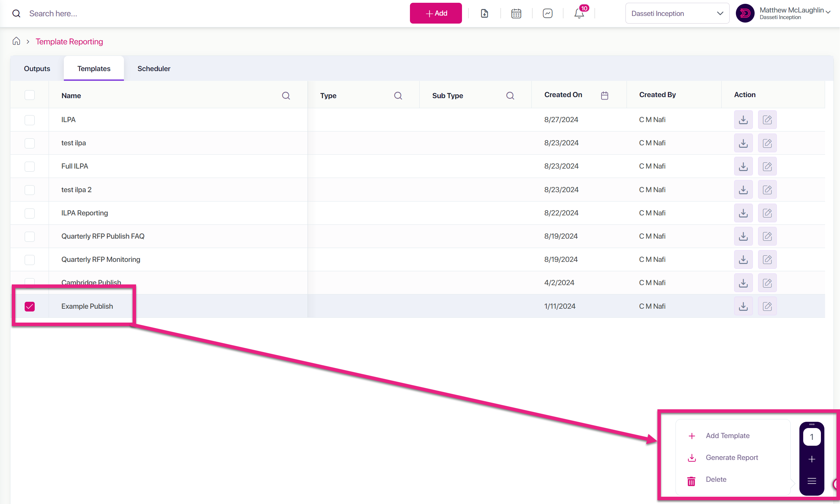Toggle the hamburger menu in floating bar
Image resolution: width=840 pixels, height=504 pixels.
click(x=812, y=481)
